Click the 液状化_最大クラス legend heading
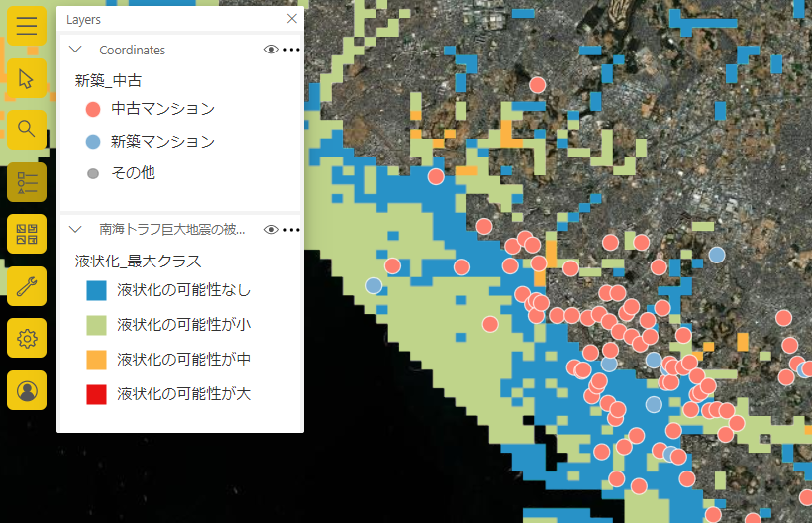Viewport: 812px width, 523px height. pyautogui.click(x=138, y=261)
